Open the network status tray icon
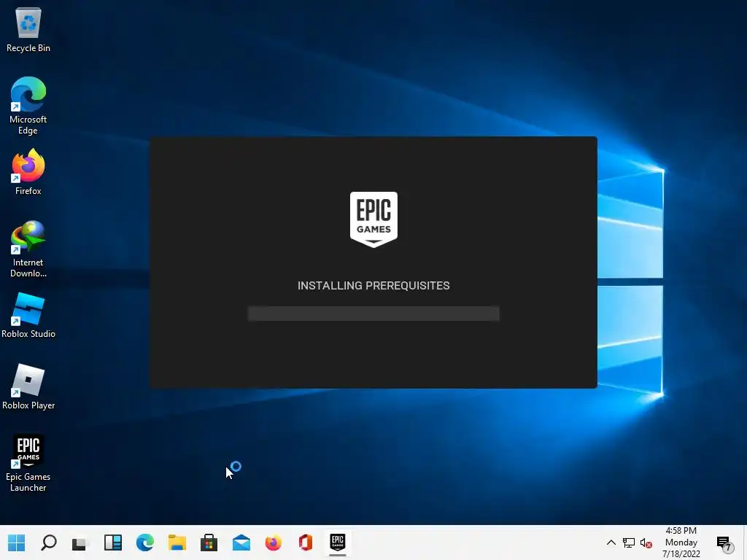 click(628, 542)
